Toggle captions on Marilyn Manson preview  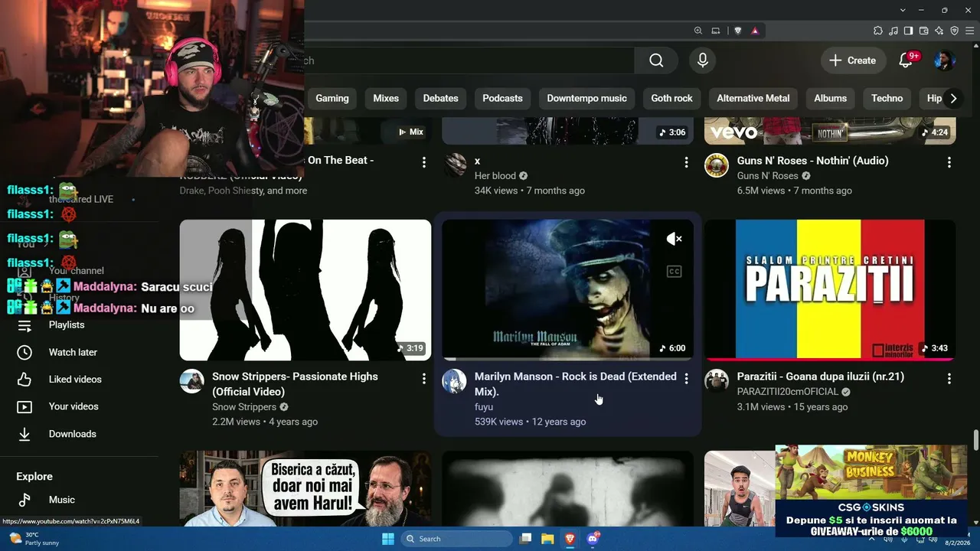pyautogui.click(x=675, y=272)
